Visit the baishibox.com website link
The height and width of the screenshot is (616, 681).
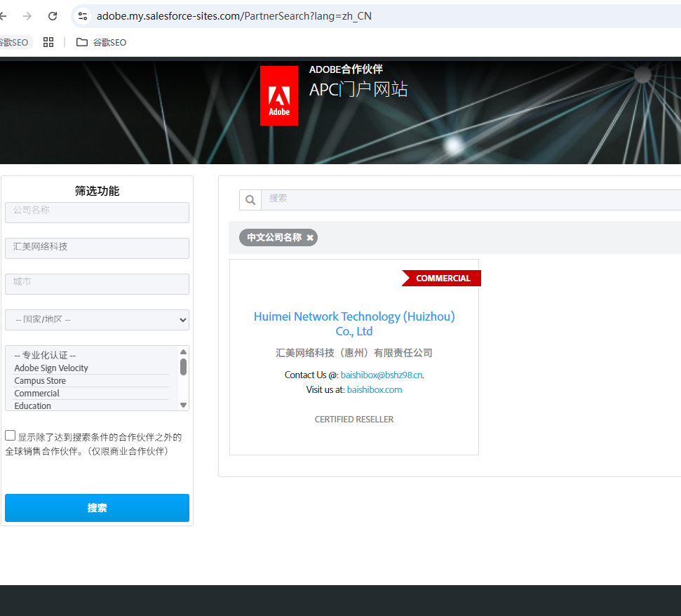click(375, 389)
